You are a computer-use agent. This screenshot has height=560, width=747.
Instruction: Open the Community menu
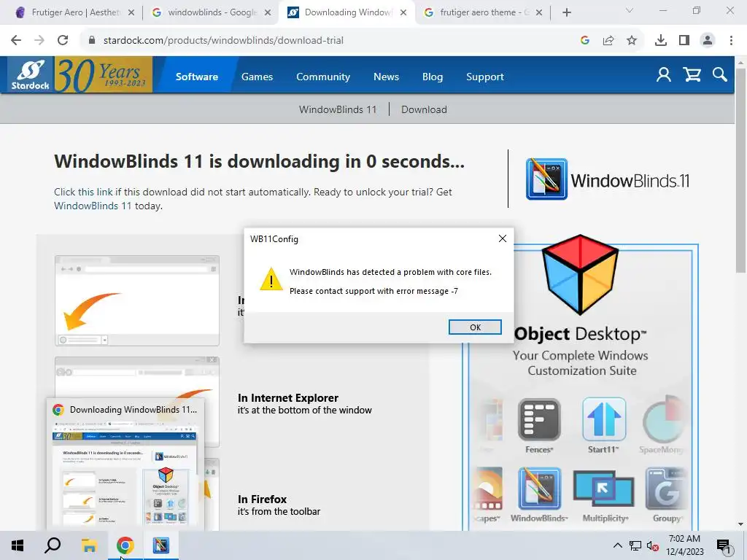[323, 77]
